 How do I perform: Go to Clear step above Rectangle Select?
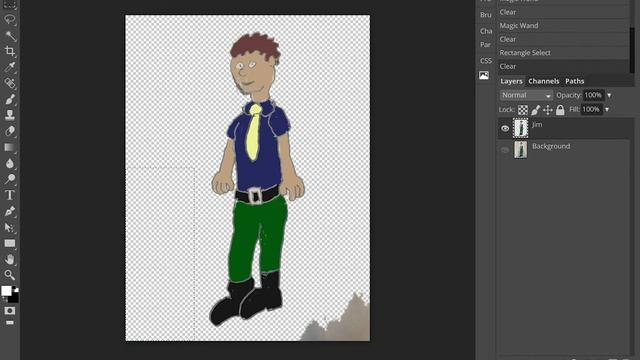coord(563,39)
